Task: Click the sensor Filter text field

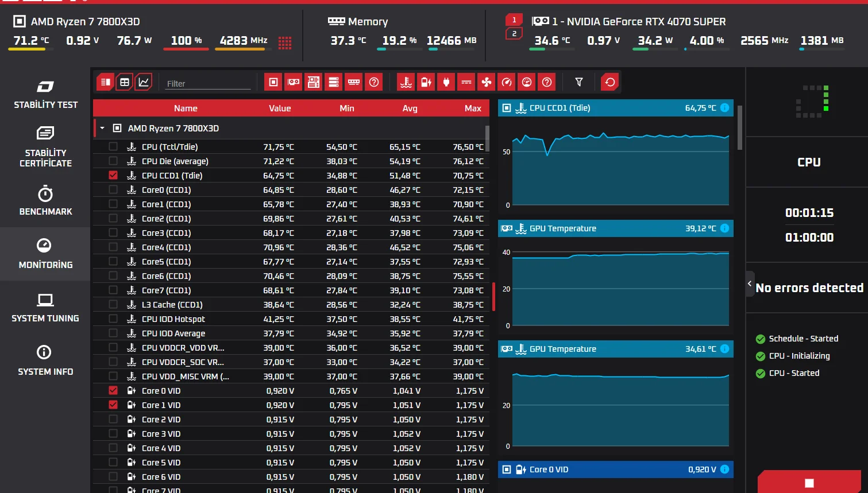Action: pos(208,84)
